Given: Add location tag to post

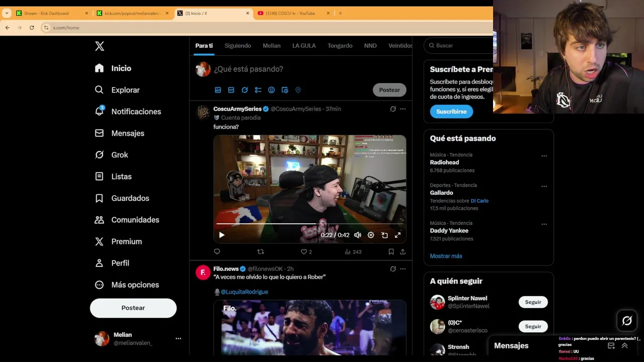Looking at the screenshot, I should click(x=298, y=90).
